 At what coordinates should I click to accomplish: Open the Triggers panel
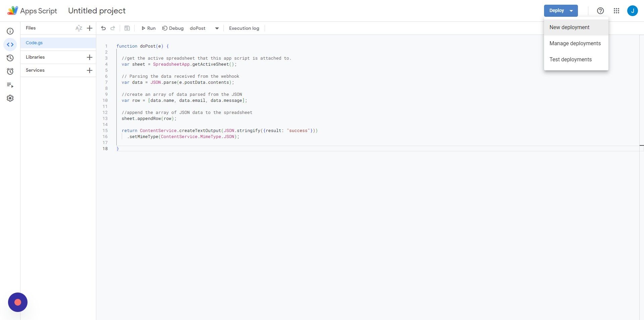10,71
